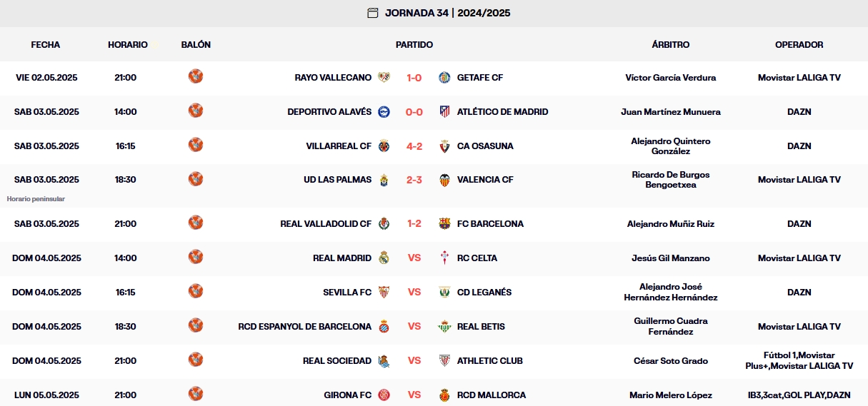Screen dimensions: 868x406
Task: Open the RCD Mallorca team link
Action: coord(492,395)
